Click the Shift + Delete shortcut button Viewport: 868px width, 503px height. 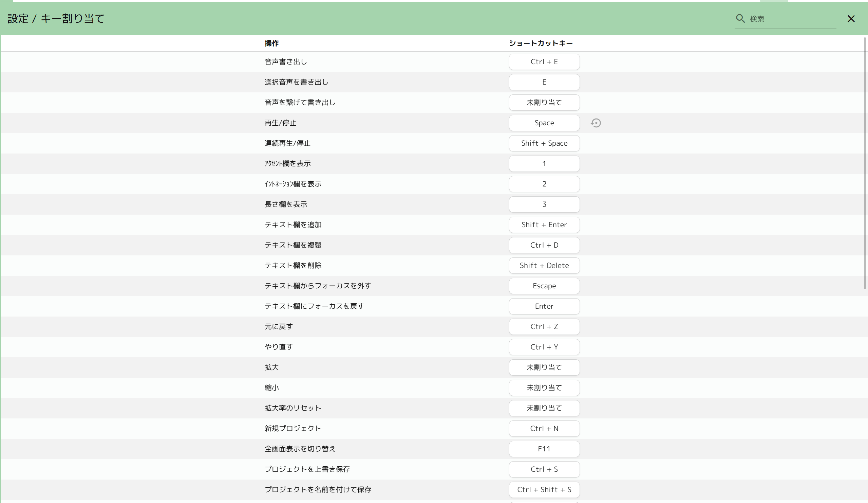coord(544,266)
